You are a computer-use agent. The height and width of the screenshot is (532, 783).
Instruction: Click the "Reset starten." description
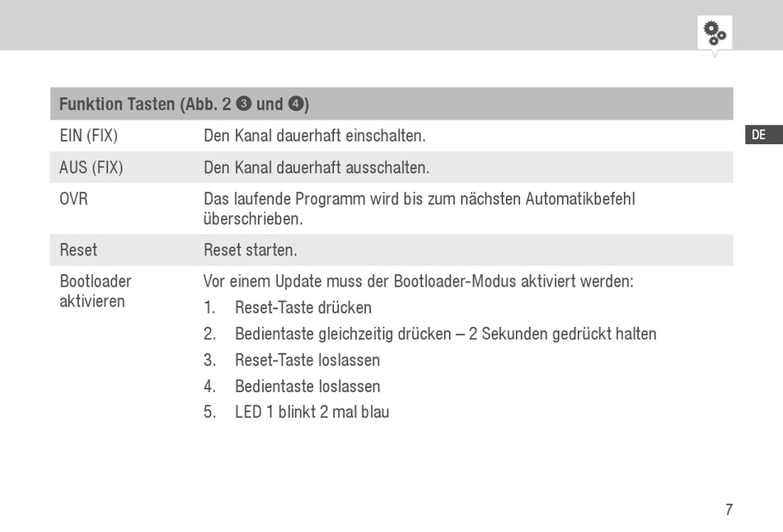[250, 250]
